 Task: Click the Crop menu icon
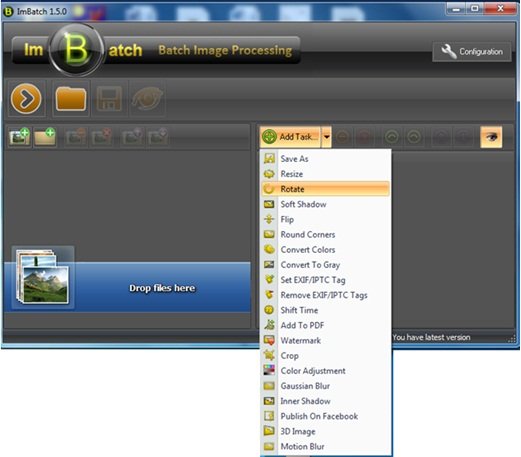(x=269, y=355)
